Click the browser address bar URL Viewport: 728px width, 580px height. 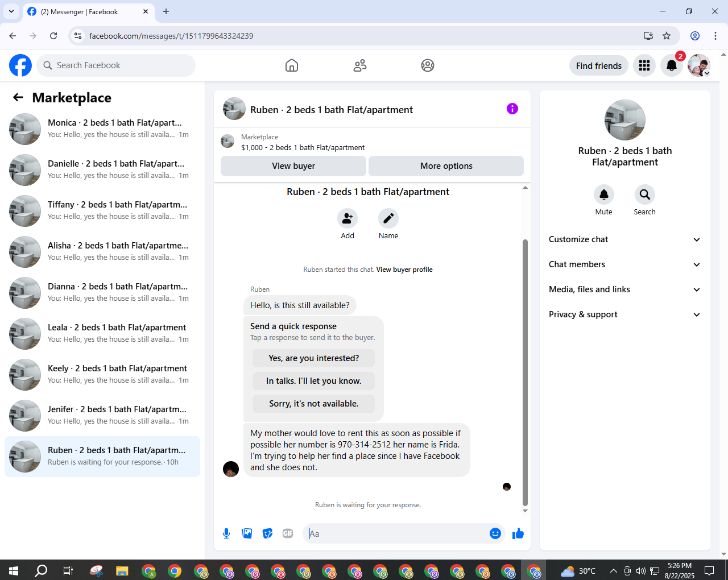[171, 36]
